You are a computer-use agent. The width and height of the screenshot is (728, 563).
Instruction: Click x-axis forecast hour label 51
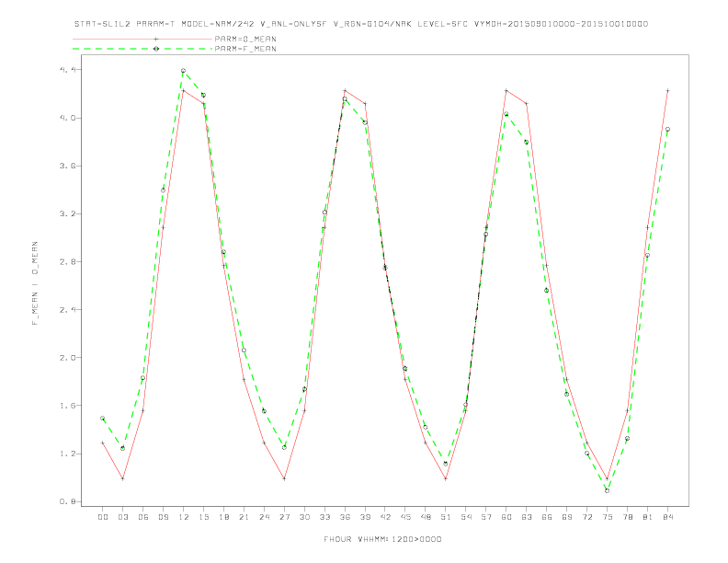point(446,517)
